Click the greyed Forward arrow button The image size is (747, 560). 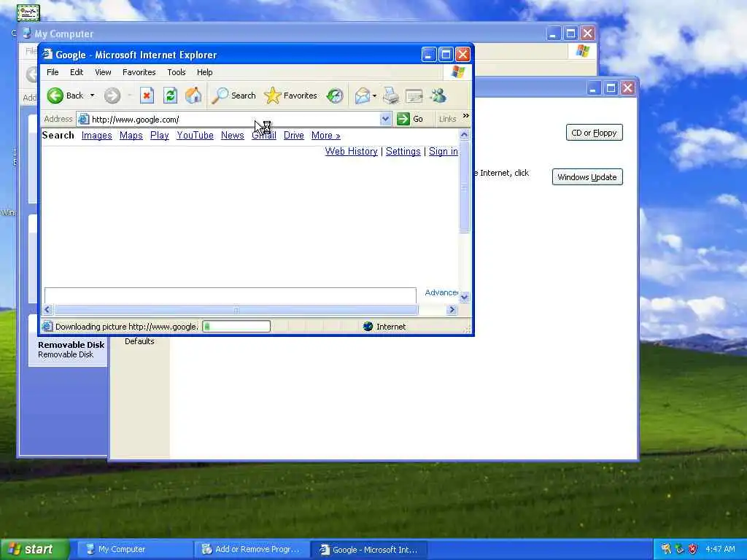(112, 96)
